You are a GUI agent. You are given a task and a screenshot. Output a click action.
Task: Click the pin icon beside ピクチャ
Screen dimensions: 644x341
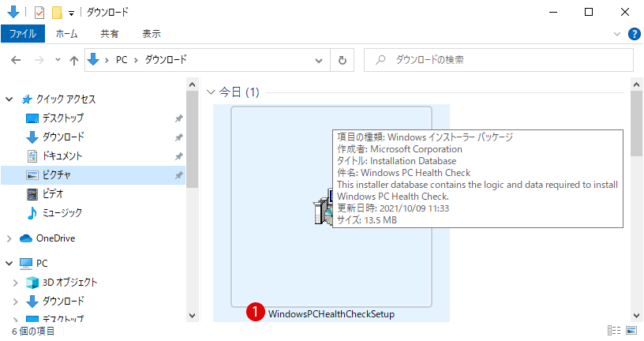[178, 175]
